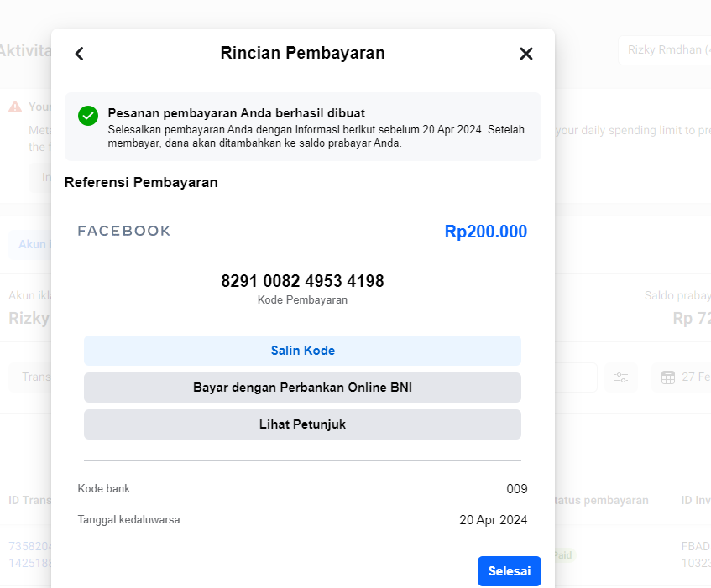Go back using the left chevron arrow
Image resolution: width=711 pixels, height=588 pixels.
(x=80, y=54)
